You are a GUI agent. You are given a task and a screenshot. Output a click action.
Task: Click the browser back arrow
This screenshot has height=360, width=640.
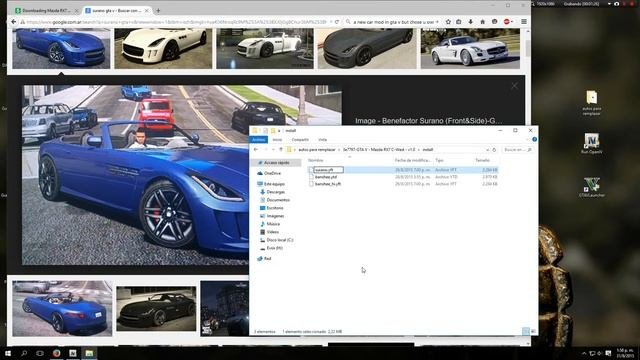point(13,22)
